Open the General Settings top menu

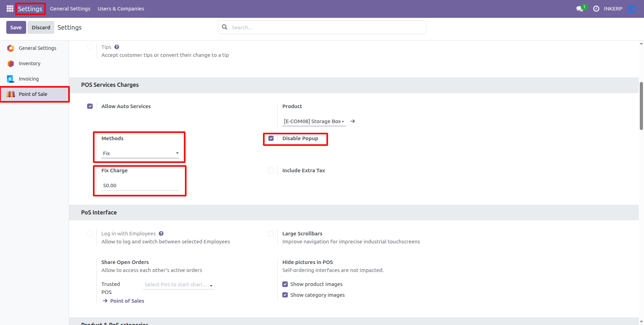tap(70, 8)
